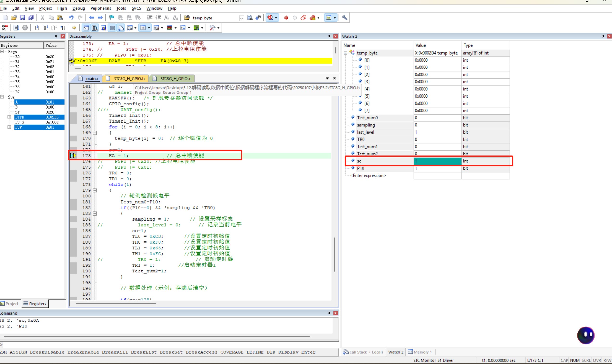The image size is (612, 364).
Task: Click the command line input field
Action: [169, 345]
